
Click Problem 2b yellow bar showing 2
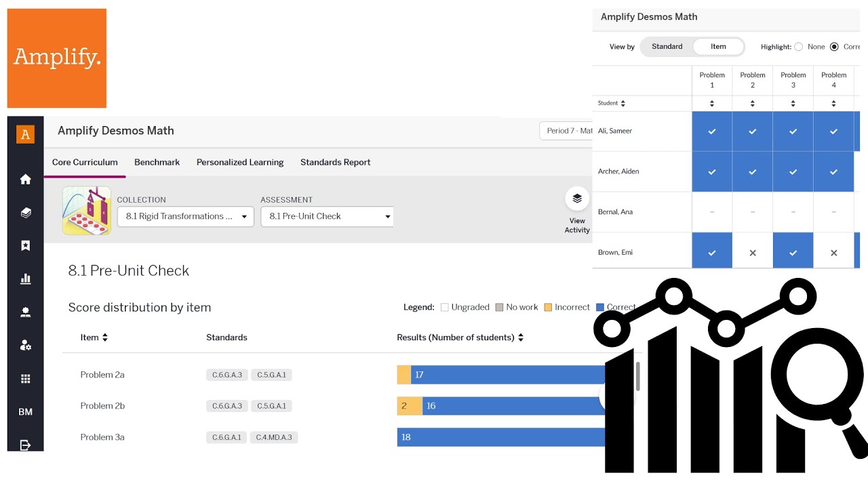pos(409,406)
